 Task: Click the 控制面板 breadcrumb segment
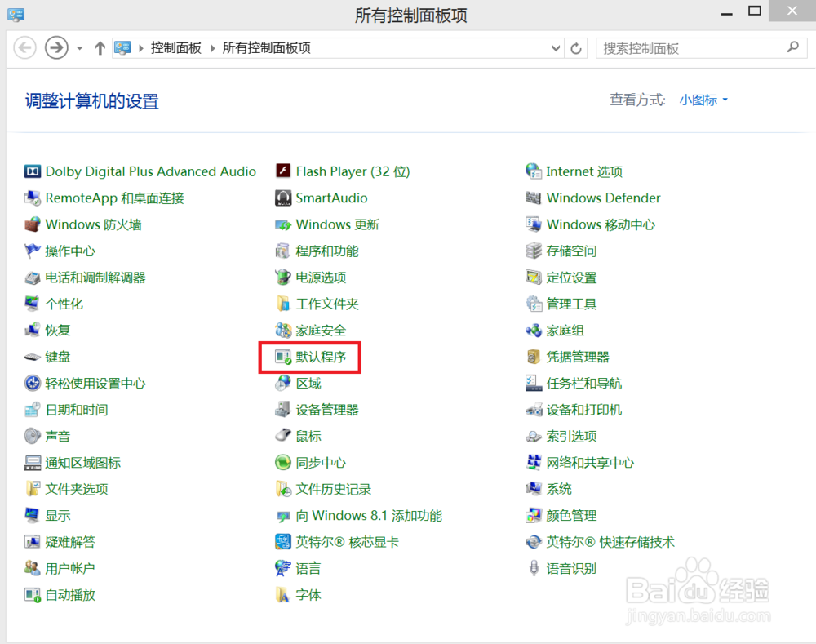click(x=176, y=48)
